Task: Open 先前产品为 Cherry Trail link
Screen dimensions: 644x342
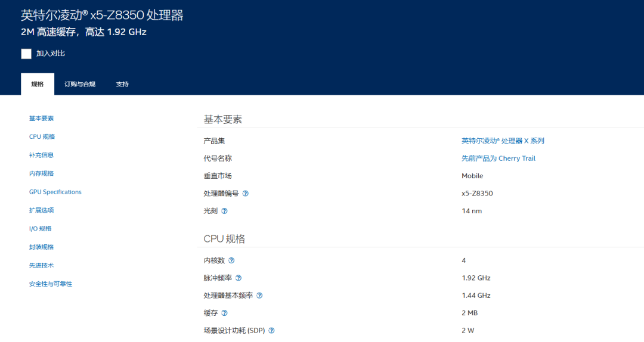Action: pos(498,158)
